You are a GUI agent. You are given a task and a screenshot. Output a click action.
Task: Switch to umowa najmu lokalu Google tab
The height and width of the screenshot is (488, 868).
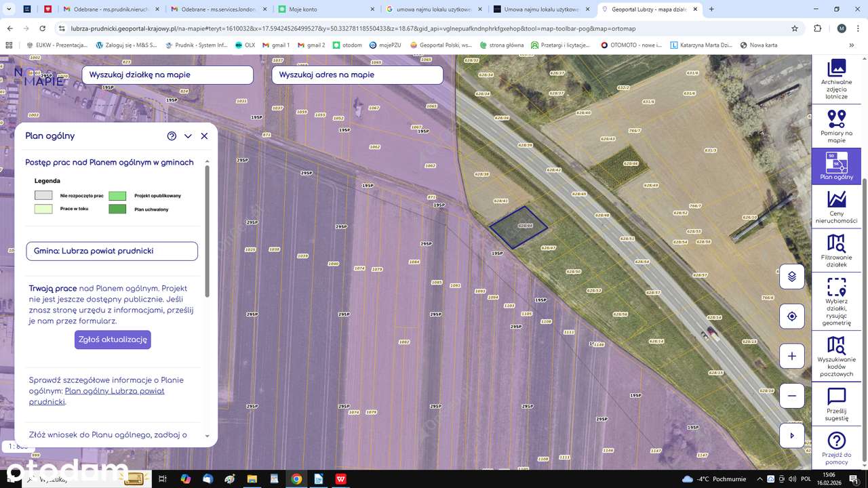coord(435,9)
